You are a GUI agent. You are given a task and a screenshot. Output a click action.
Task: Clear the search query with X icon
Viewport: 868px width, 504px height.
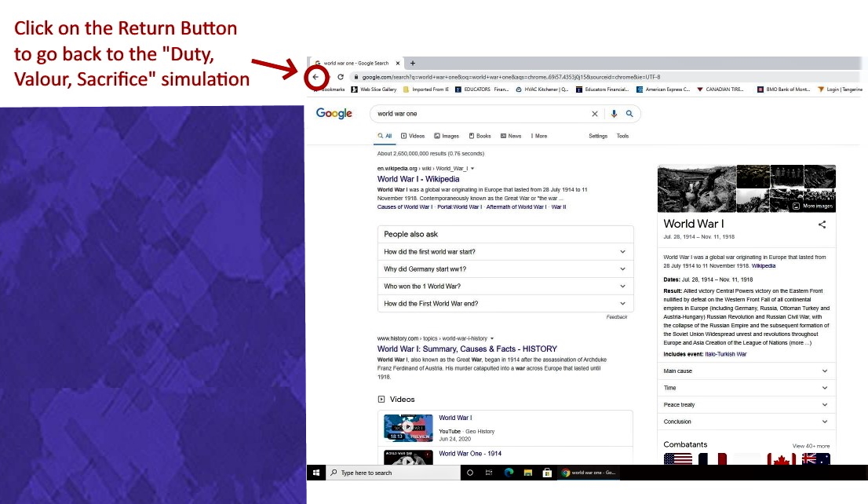point(595,114)
